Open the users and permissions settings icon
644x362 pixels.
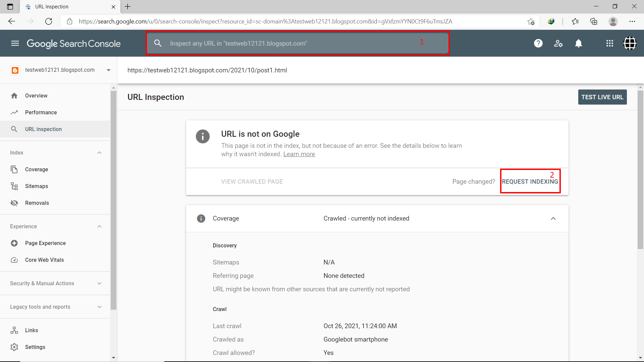(558, 43)
